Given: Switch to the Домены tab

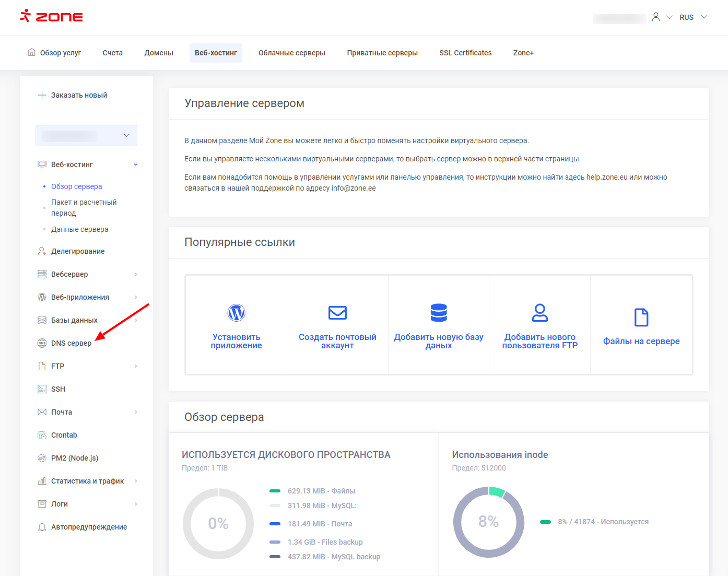Looking at the screenshot, I should pyautogui.click(x=159, y=53).
